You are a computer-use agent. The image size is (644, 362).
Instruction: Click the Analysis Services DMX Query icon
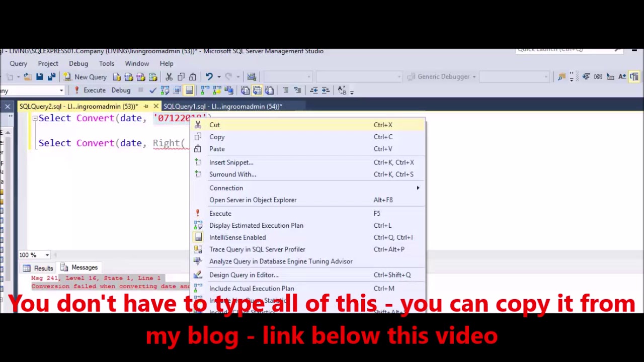point(141,77)
